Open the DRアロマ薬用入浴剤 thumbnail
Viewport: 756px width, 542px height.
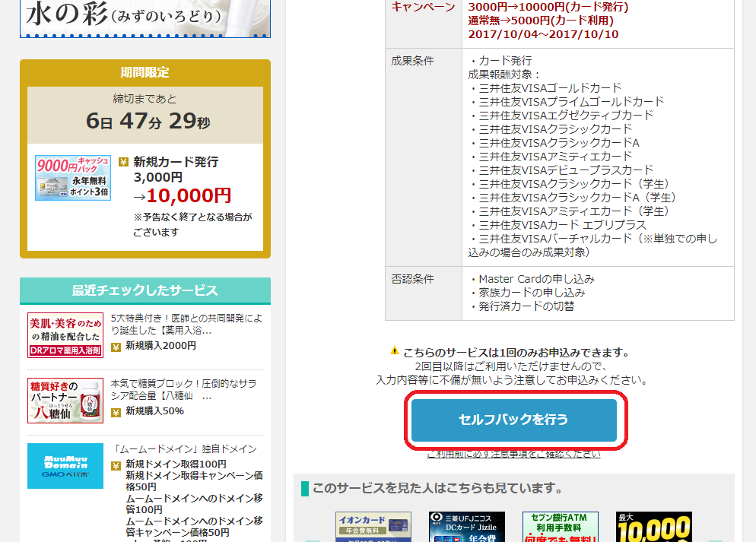click(x=65, y=335)
